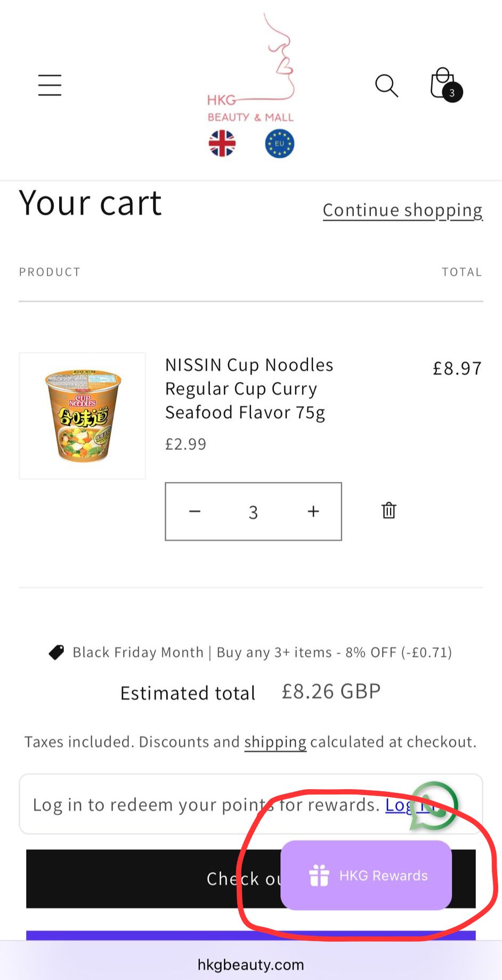Image resolution: width=502 pixels, height=980 pixels.
Task: Open the shipping policy link
Action: [x=275, y=742]
